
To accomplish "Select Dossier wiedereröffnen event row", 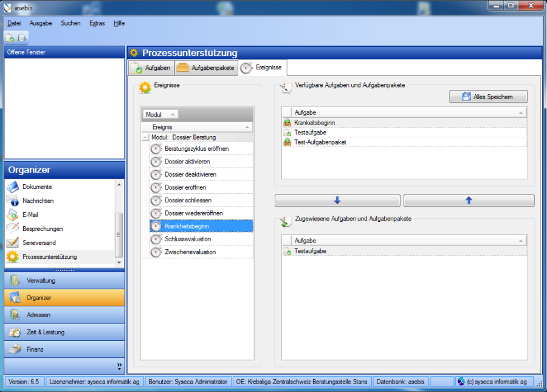I will (x=201, y=213).
